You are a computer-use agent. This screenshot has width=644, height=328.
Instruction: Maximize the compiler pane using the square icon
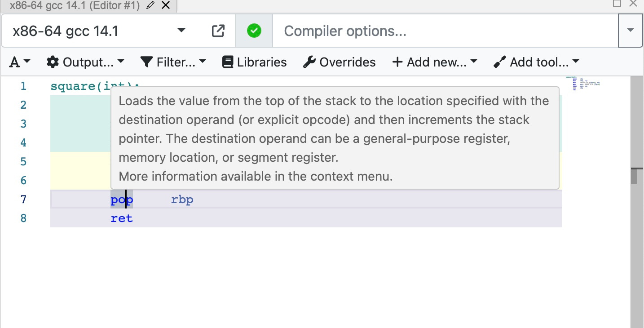click(x=617, y=4)
